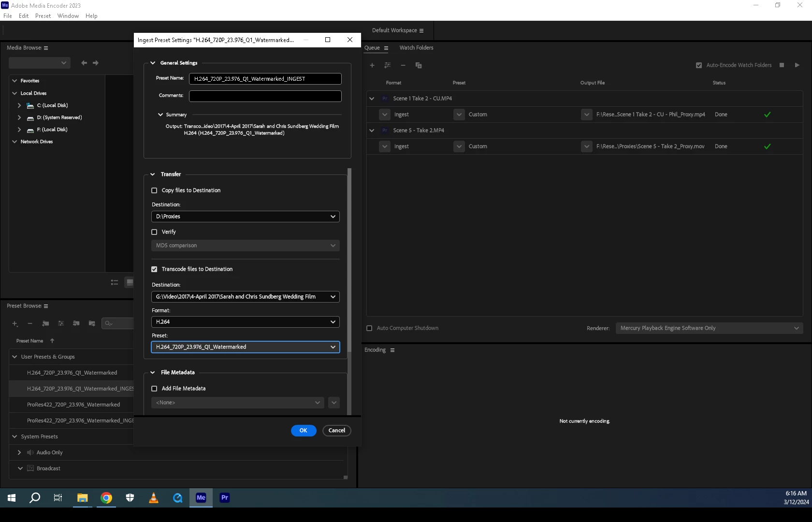Confirm ingest preset with OK
Screen dimensions: 812x522
point(304,431)
